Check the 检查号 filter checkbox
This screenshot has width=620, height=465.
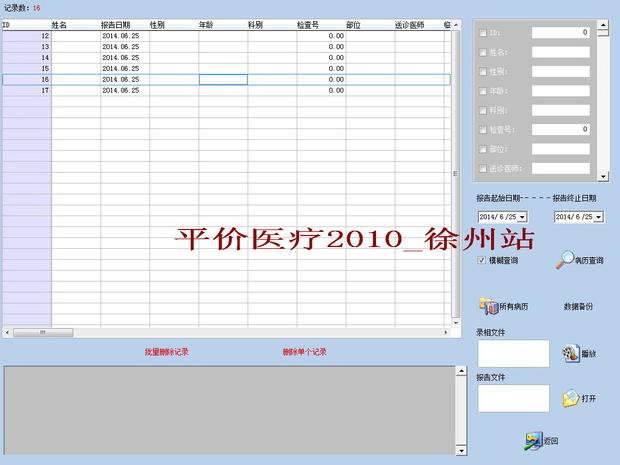point(484,130)
